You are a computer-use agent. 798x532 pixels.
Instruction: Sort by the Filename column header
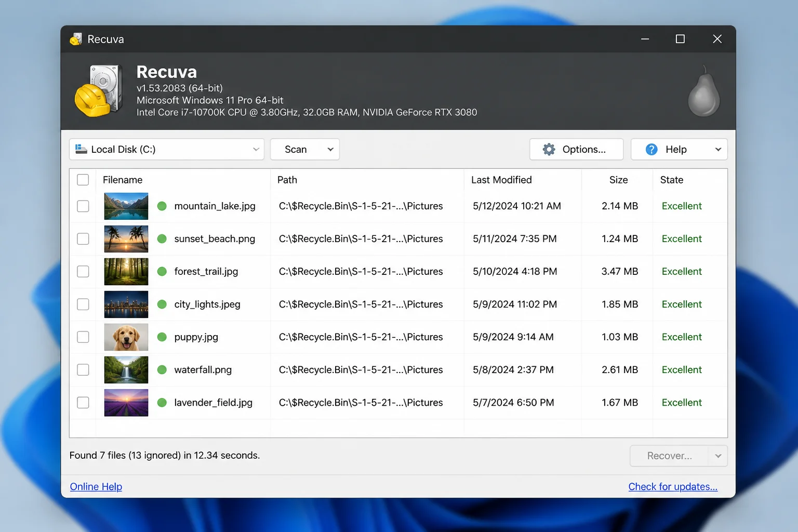[123, 180]
